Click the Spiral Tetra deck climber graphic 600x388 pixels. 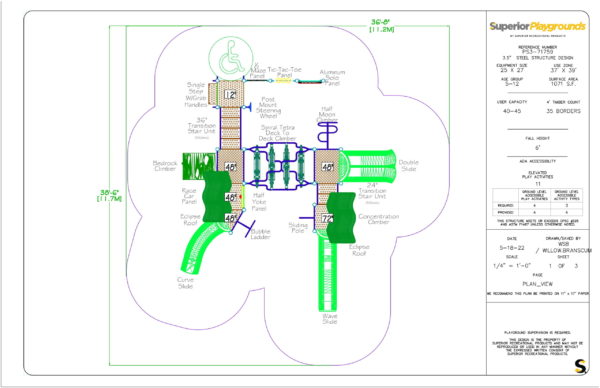(x=279, y=166)
